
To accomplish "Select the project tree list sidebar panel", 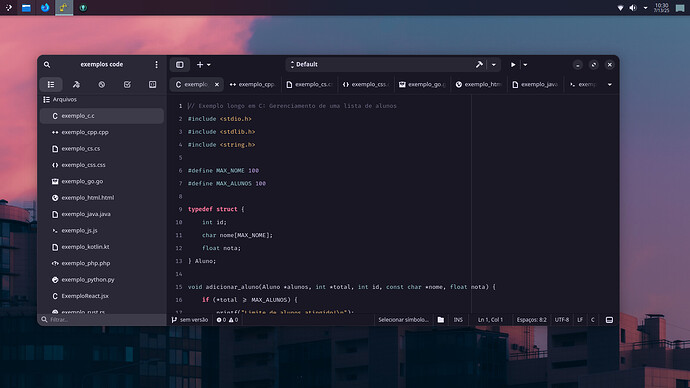I will click(51, 84).
